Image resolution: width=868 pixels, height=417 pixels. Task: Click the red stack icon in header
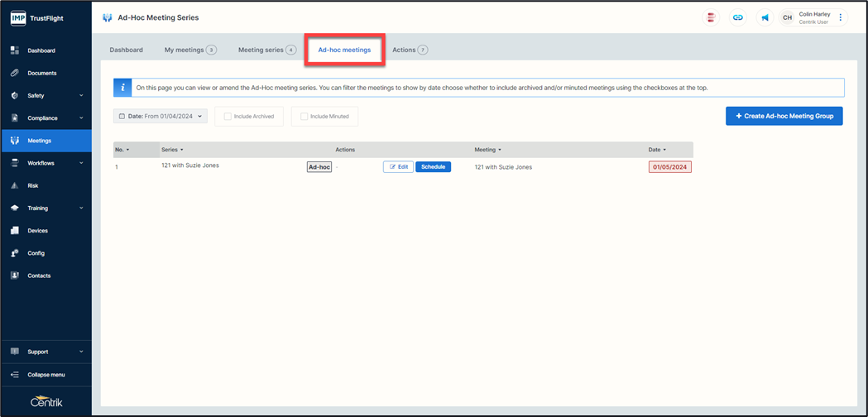[x=711, y=17]
